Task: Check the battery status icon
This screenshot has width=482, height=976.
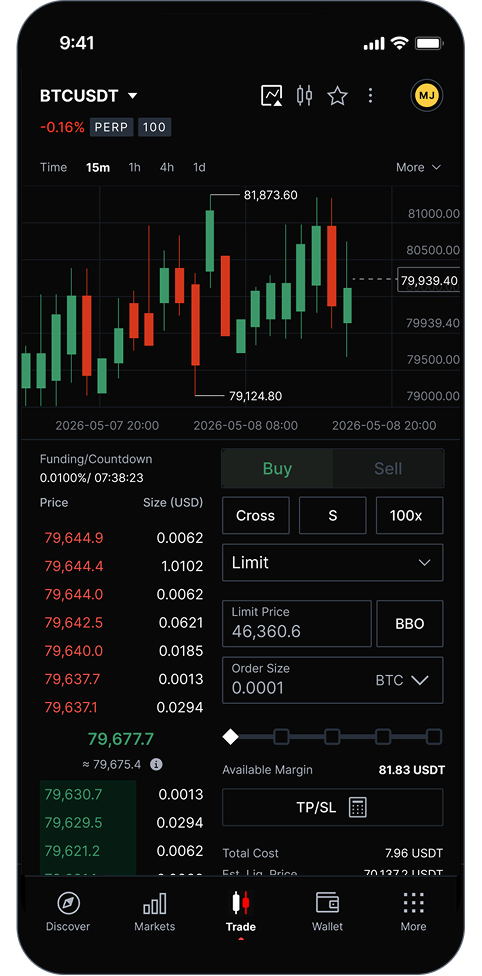Action: pyautogui.click(x=428, y=44)
